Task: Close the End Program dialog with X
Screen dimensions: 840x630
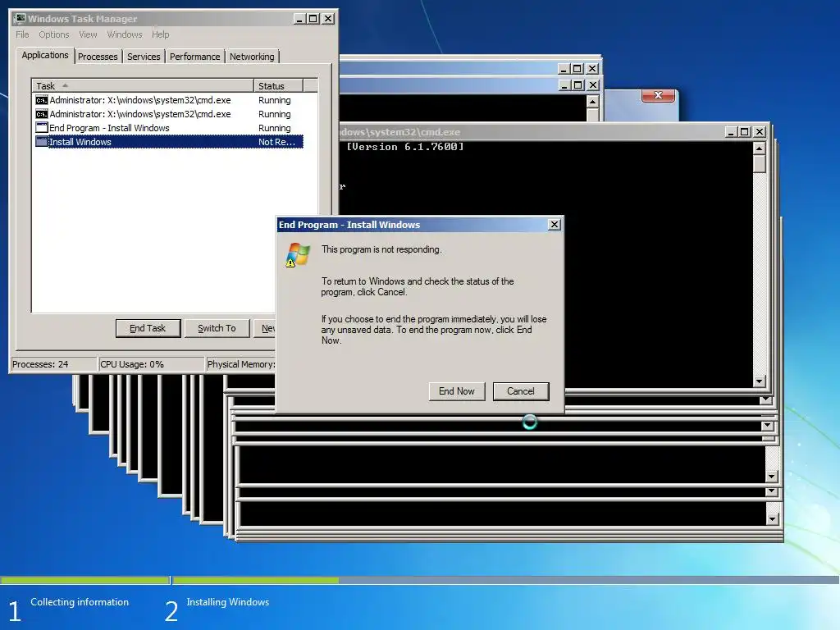Action: tap(555, 225)
